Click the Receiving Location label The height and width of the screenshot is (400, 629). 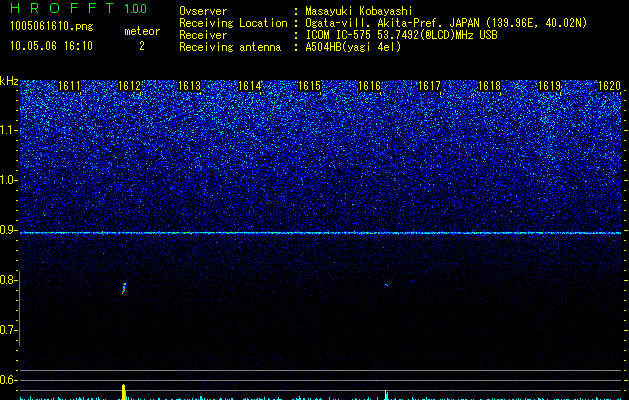click(x=233, y=23)
